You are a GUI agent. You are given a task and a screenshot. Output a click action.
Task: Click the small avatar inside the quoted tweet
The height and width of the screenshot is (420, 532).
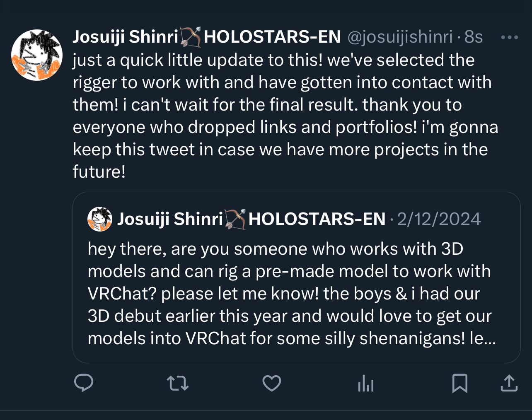(100, 219)
